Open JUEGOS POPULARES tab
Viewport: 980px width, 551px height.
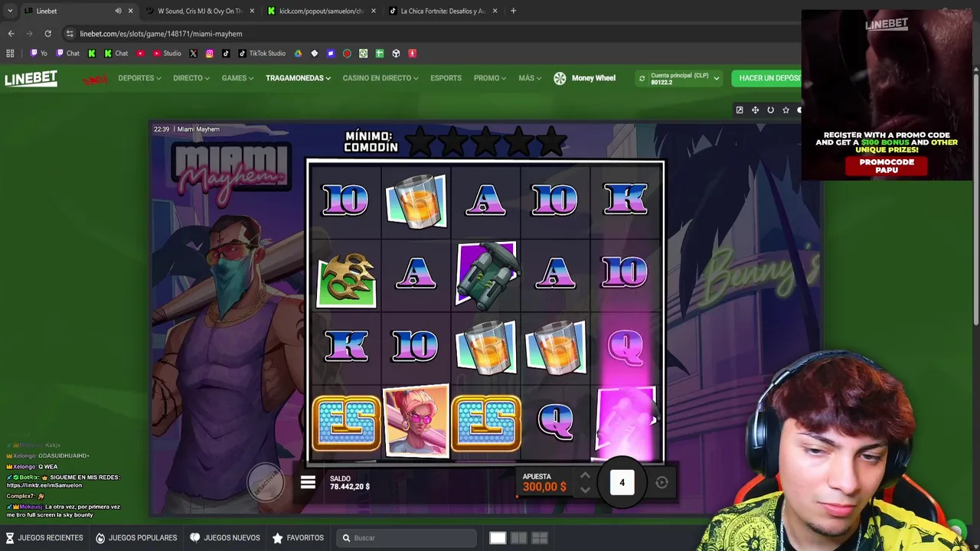coord(136,538)
